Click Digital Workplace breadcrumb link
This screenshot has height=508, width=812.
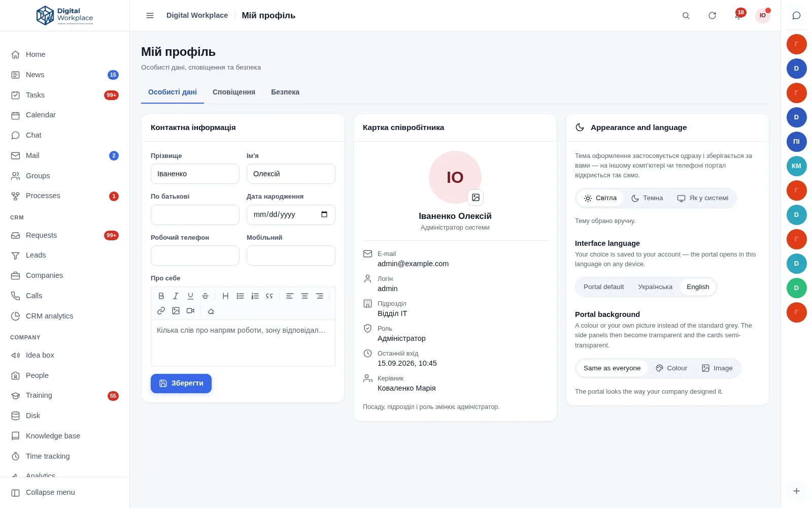[x=197, y=15]
